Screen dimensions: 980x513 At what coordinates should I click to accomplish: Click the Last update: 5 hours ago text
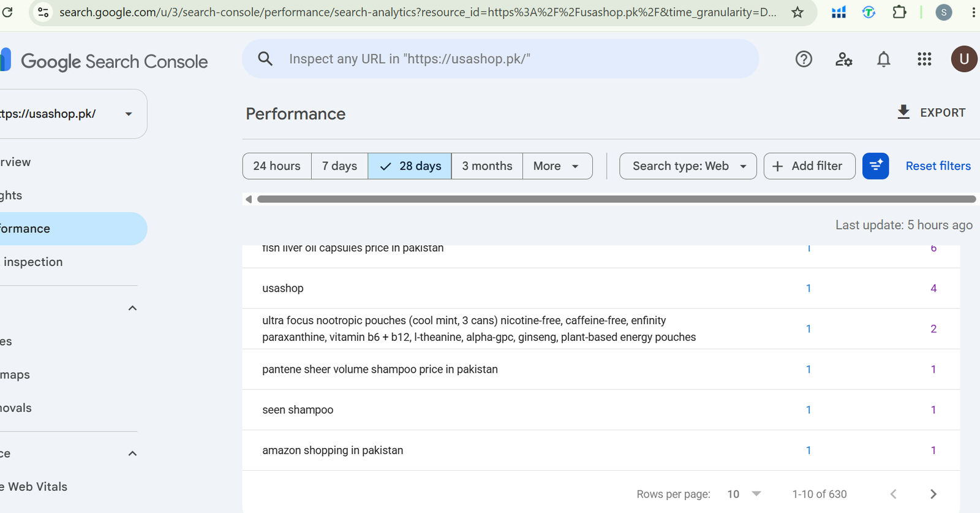click(904, 225)
